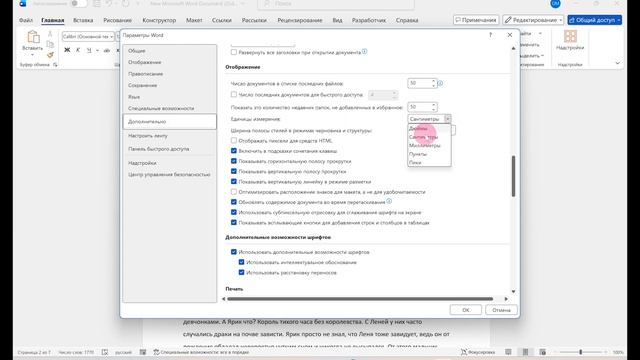Switch to read mode view icon
640x360 pixels.
point(508,352)
